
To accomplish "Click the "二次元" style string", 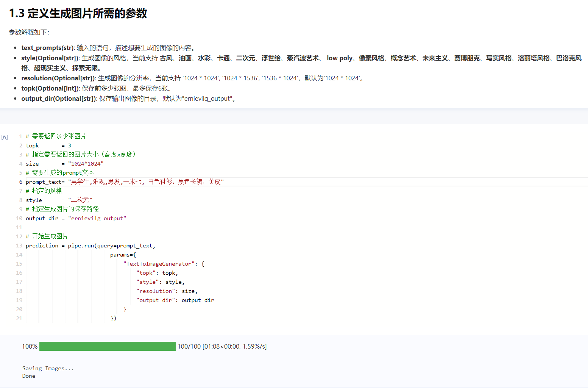I will click(x=80, y=200).
